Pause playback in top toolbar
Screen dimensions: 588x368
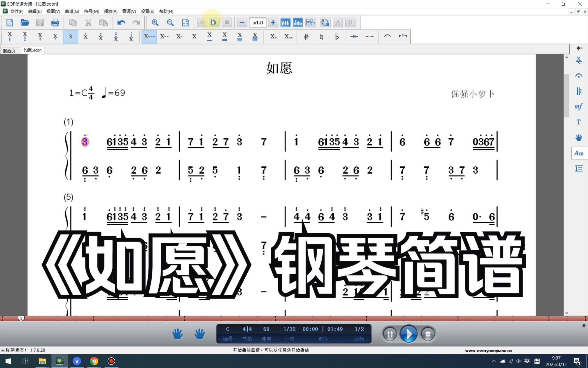(202, 22)
